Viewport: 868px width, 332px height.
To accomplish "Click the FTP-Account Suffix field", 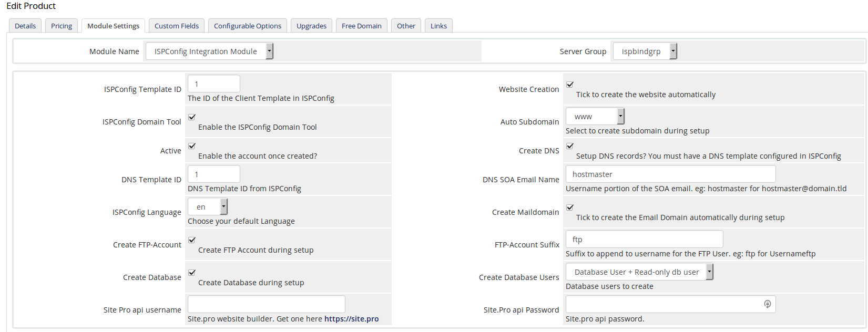I will [644, 239].
